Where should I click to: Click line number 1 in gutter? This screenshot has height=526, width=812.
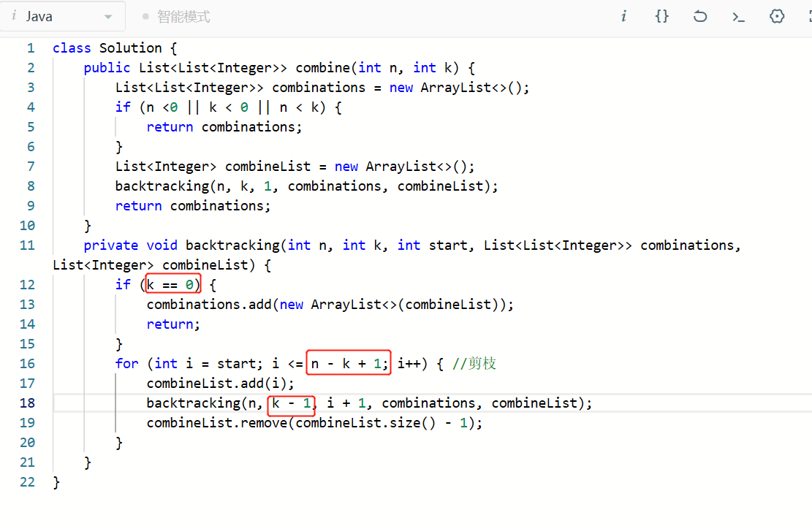coord(31,48)
